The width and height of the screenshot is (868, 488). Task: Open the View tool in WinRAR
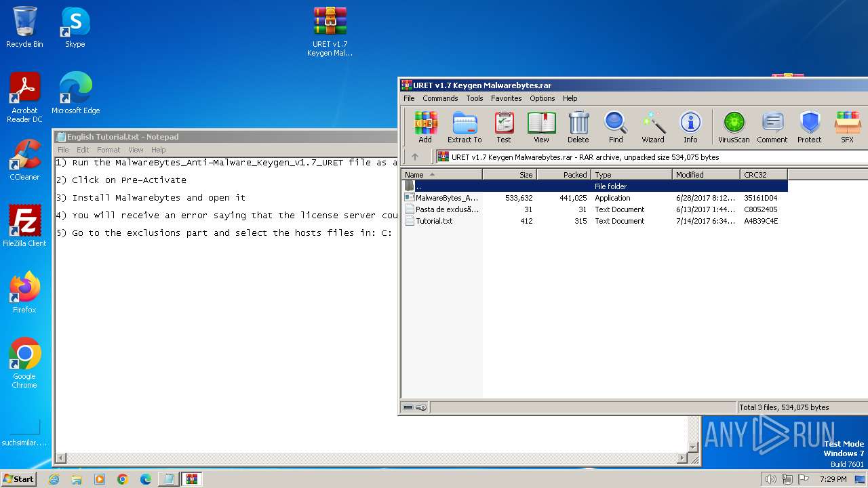[541, 127]
